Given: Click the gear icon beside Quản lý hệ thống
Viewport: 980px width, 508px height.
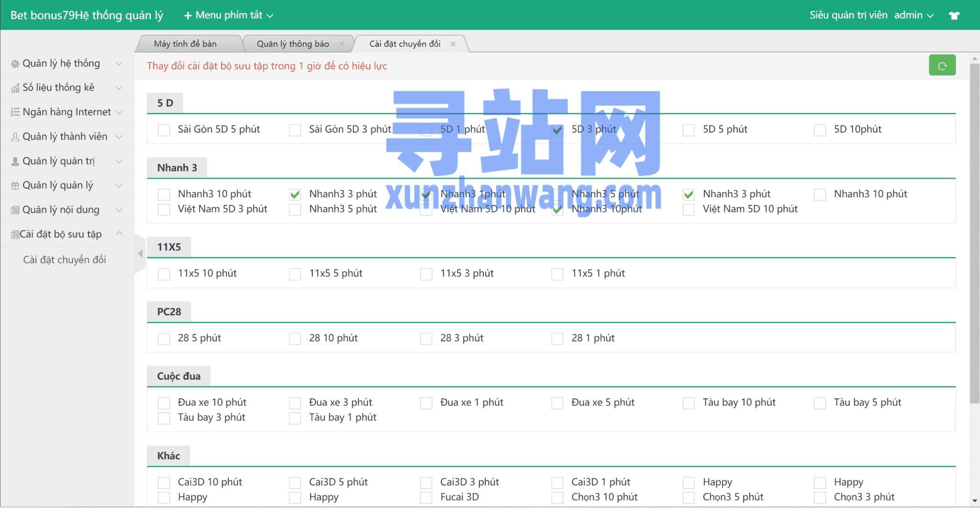Looking at the screenshot, I should pos(15,64).
